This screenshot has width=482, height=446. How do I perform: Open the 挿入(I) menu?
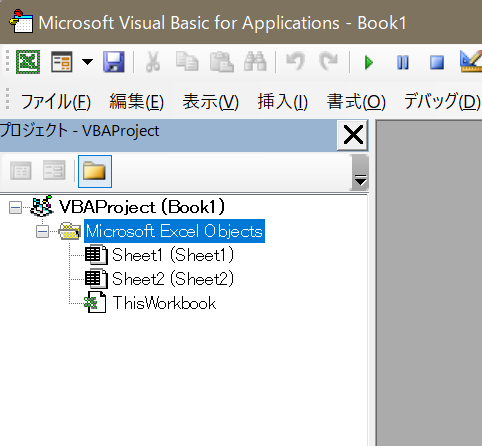[282, 102]
